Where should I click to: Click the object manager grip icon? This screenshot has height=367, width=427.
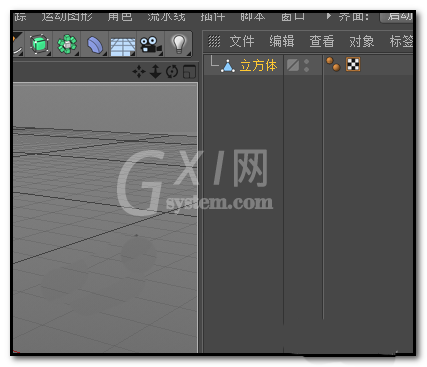(214, 41)
